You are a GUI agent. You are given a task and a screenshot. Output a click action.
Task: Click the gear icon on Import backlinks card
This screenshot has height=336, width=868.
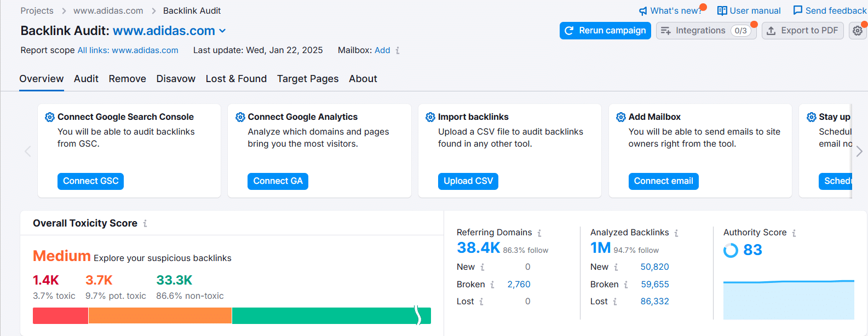[430, 117]
